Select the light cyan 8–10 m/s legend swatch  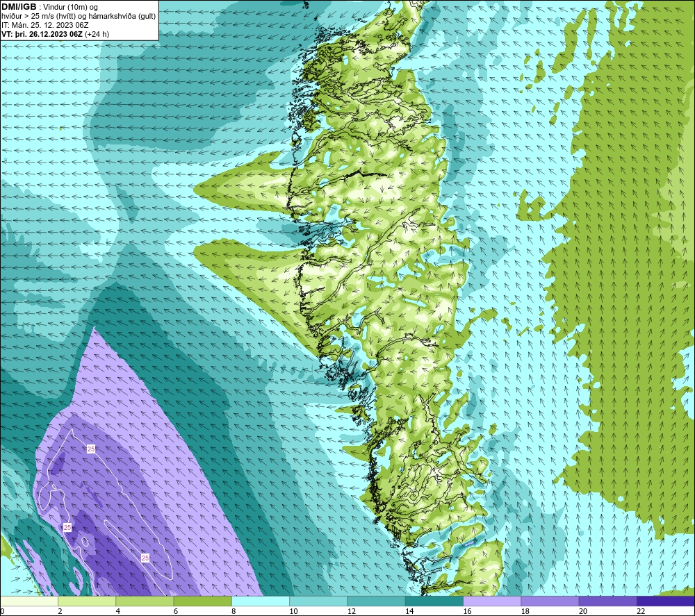click(261, 601)
